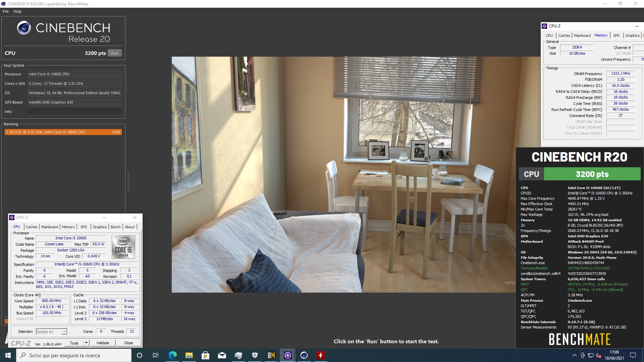Open the Socket #1 selection dropdown

coord(51,331)
